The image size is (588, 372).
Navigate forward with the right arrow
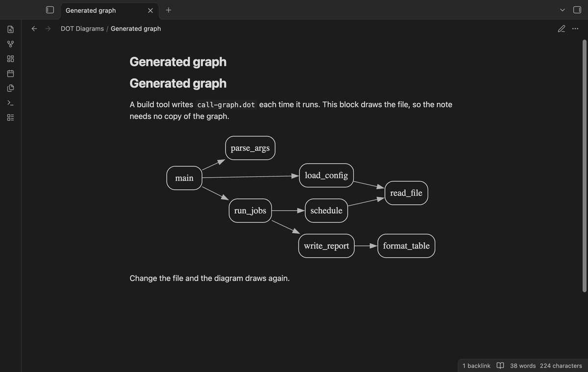point(48,28)
